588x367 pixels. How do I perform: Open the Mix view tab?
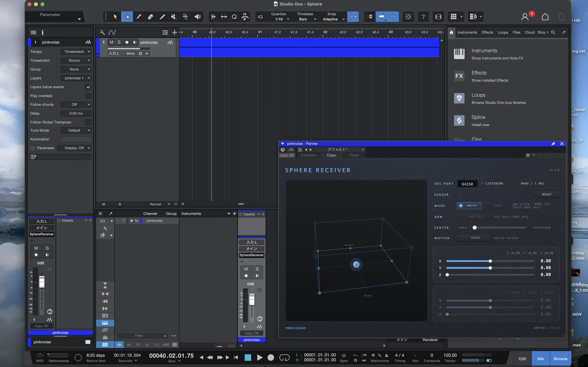click(540, 359)
